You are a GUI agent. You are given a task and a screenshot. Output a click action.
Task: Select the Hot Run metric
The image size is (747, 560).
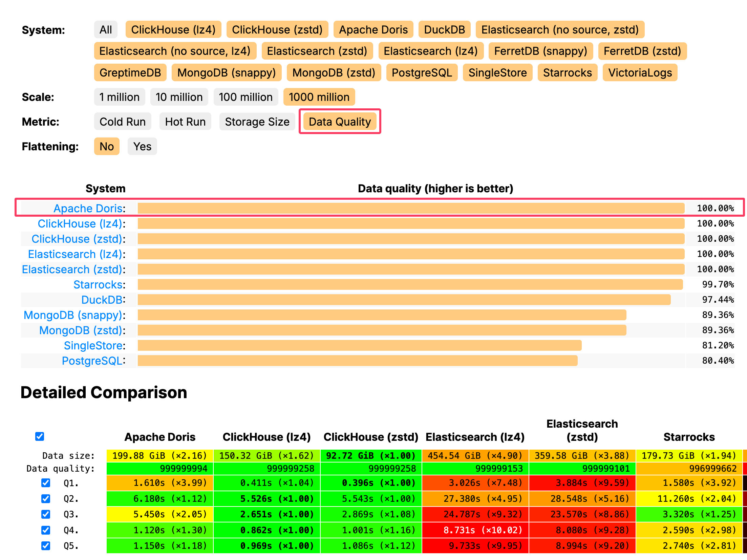point(185,122)
